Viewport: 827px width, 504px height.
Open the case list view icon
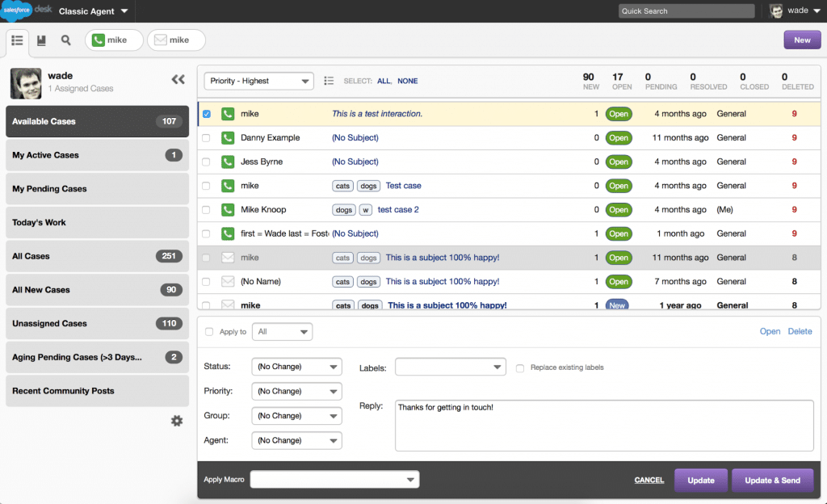[x=18, y=40]
